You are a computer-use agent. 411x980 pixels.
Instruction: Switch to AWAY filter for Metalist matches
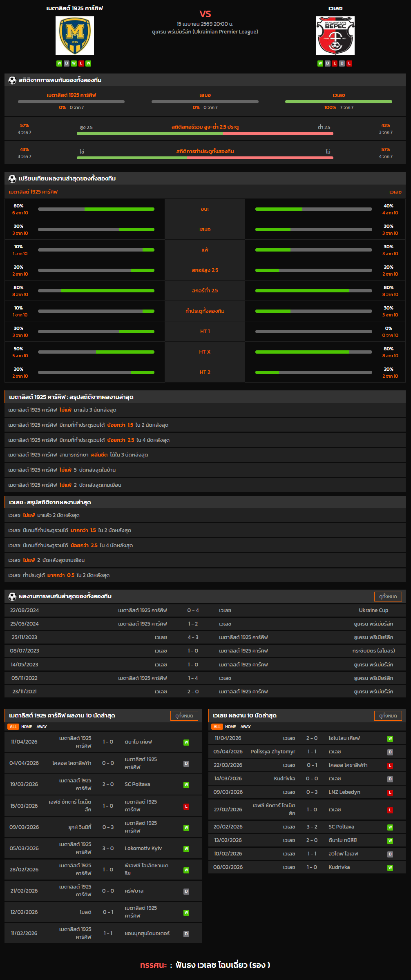[x=42, y=727]
